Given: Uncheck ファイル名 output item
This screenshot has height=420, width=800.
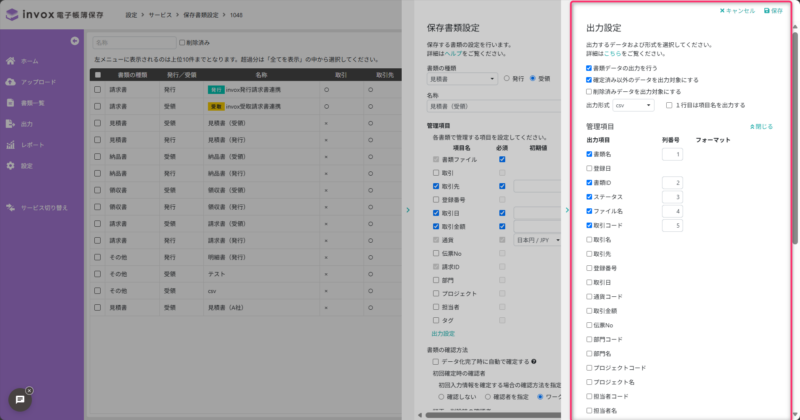Looking at the screenshot, I should pyautogui.click(x=589, y=211).
